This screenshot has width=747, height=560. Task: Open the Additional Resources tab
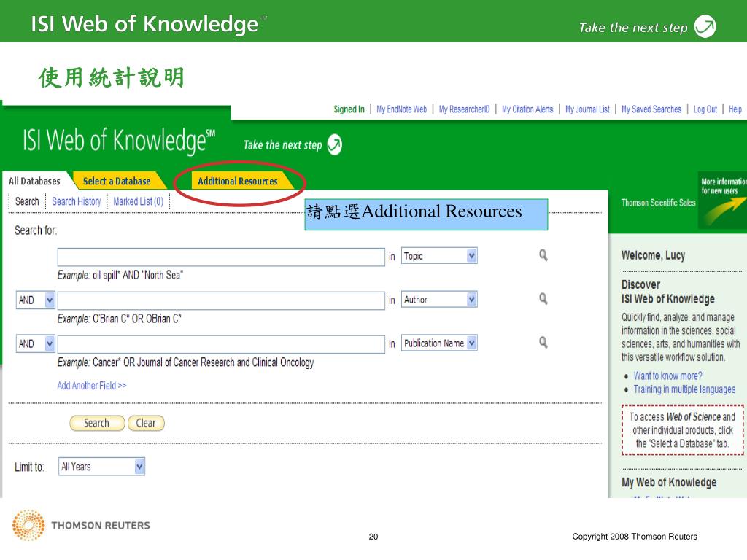click(x=238, y=181)
